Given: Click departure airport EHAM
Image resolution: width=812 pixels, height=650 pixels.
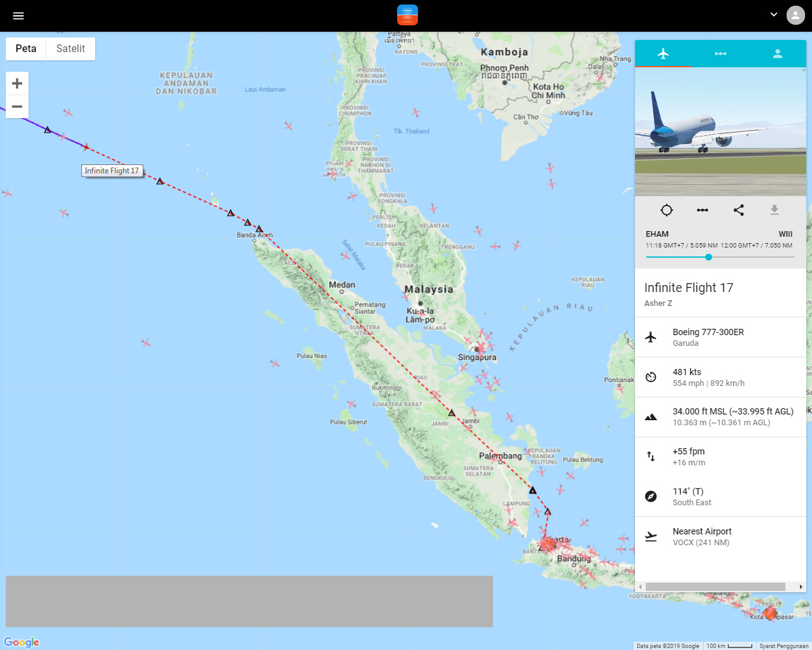Looking at the screenshot, I should click(x=657, y=234).
